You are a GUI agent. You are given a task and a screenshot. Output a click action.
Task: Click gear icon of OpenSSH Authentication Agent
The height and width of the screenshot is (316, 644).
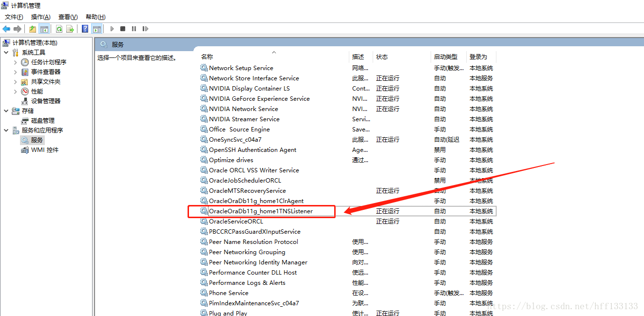point(204,149)
